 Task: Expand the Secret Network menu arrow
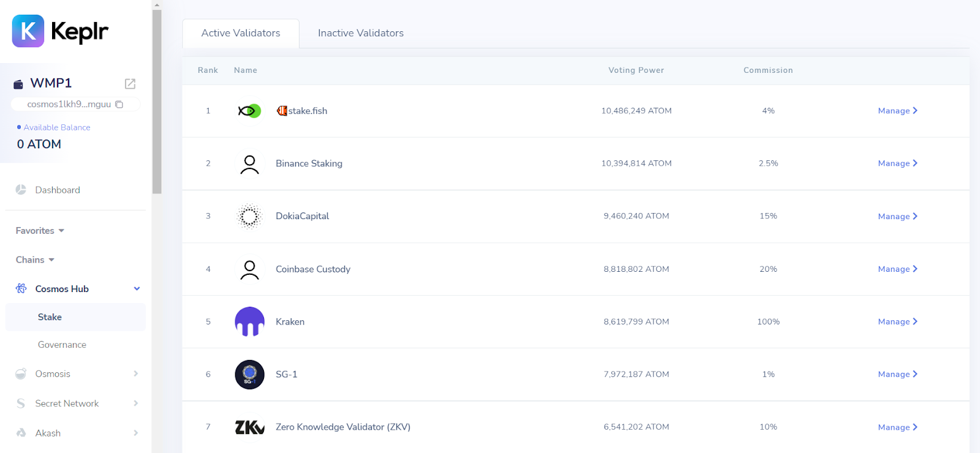coord(136,403)
